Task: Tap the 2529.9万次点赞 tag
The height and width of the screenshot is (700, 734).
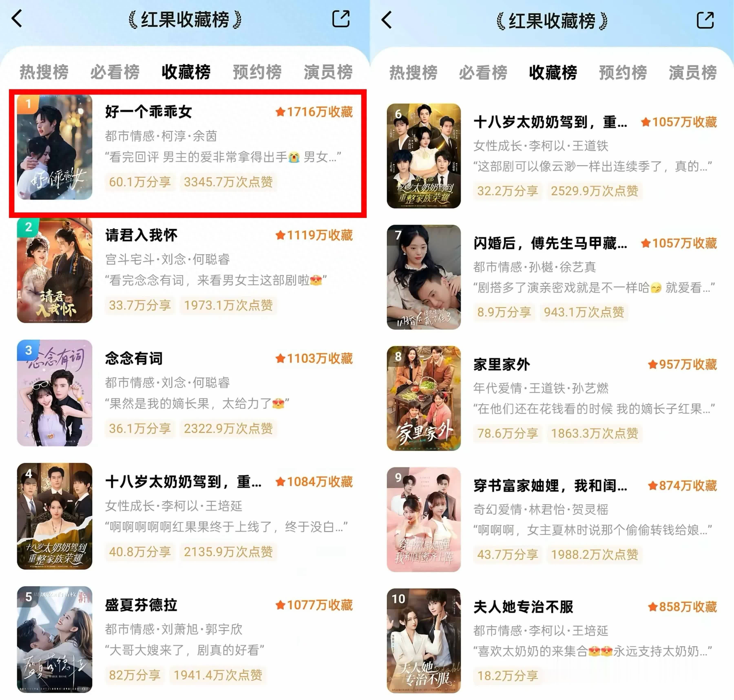Action: pyautogui.click(x=595, y=191)
